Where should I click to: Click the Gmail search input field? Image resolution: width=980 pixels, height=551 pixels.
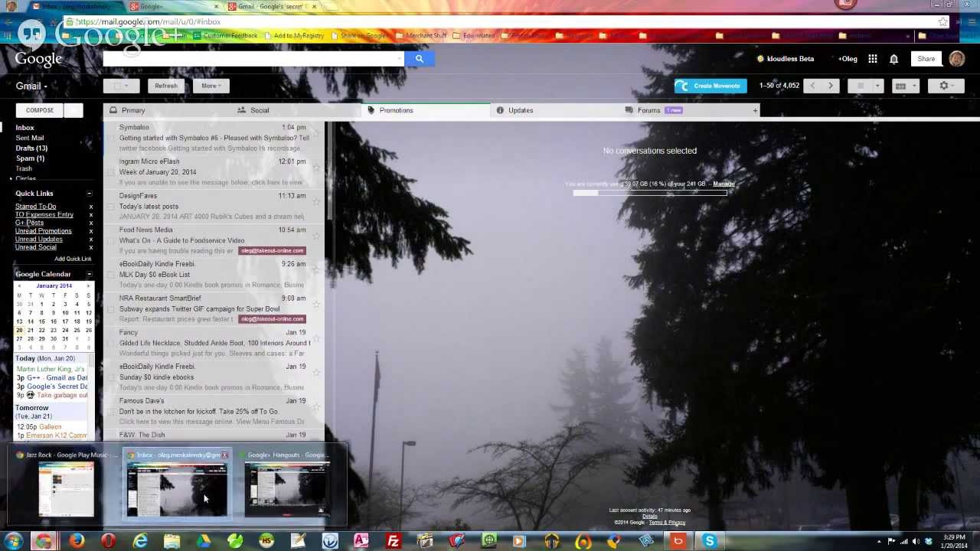(x=253, y=58)
